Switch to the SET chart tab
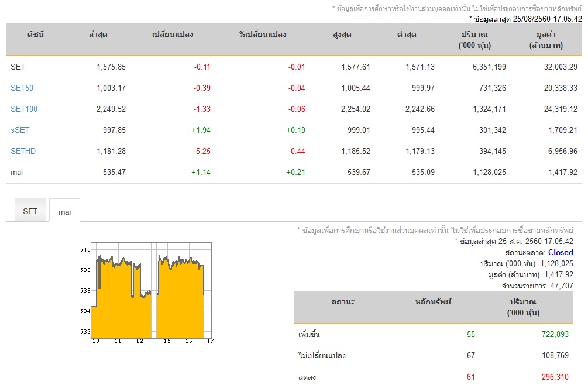This screenshot has height=385, width=588. tap(30, 211)
